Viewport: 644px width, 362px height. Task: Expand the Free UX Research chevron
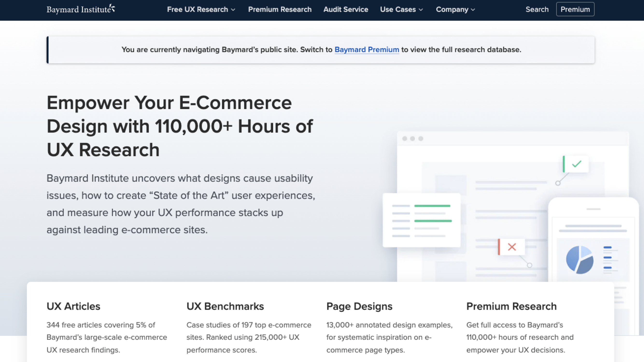pyautogui.click(x=233, y=10)
